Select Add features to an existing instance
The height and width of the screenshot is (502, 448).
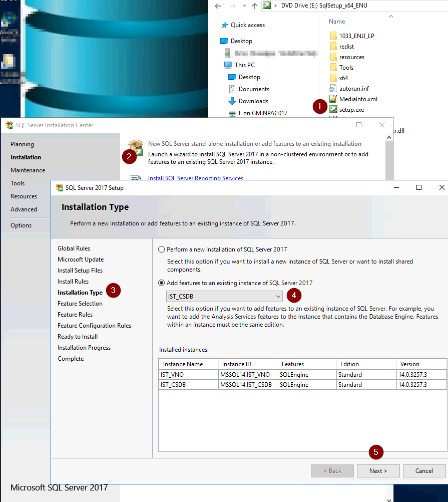point(161,282)
